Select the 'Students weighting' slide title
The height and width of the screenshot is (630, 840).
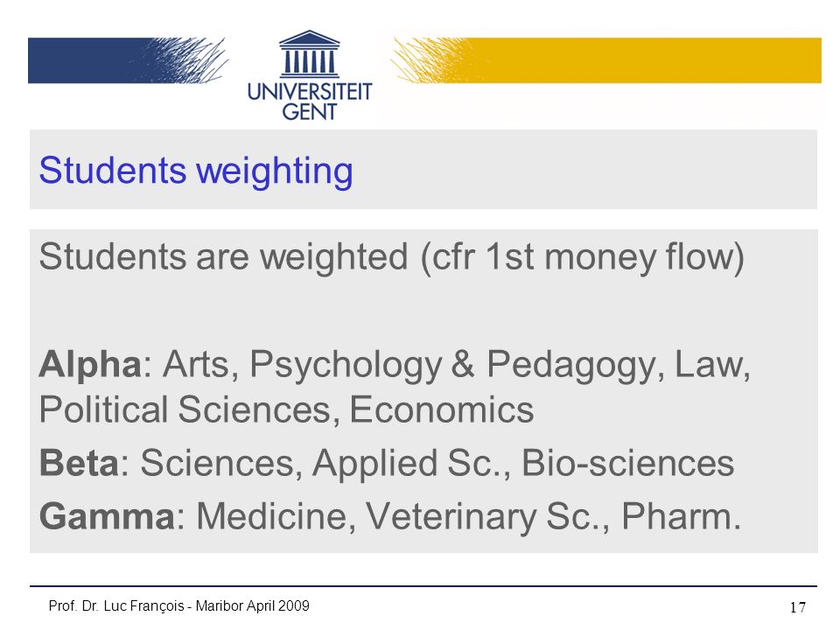pyautogui.click(x=196, y=171)
